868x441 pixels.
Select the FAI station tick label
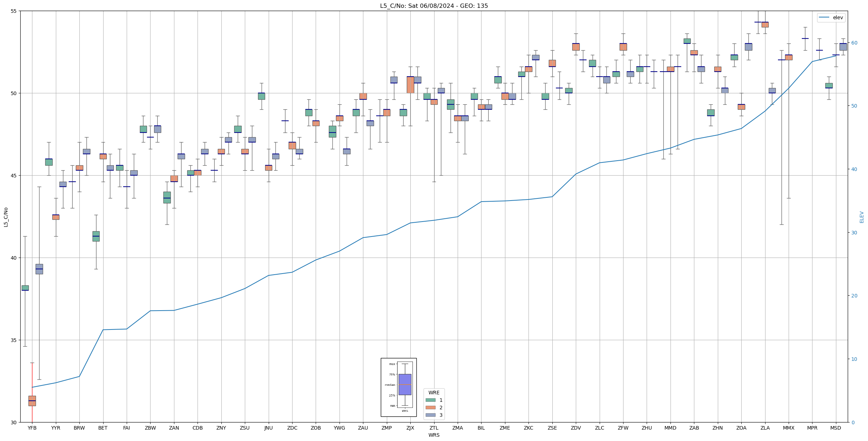[x=126, y=428]
